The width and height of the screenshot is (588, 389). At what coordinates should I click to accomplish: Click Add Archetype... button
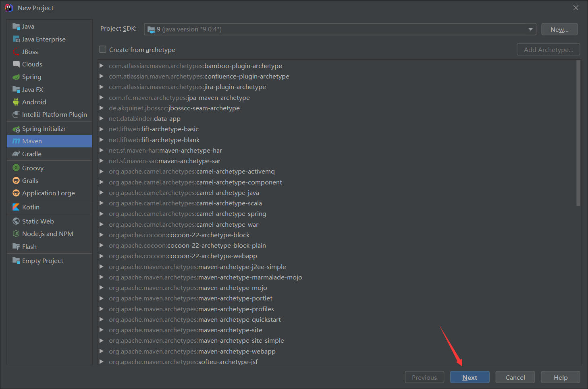pyautogui.click(x=548, y=50)
